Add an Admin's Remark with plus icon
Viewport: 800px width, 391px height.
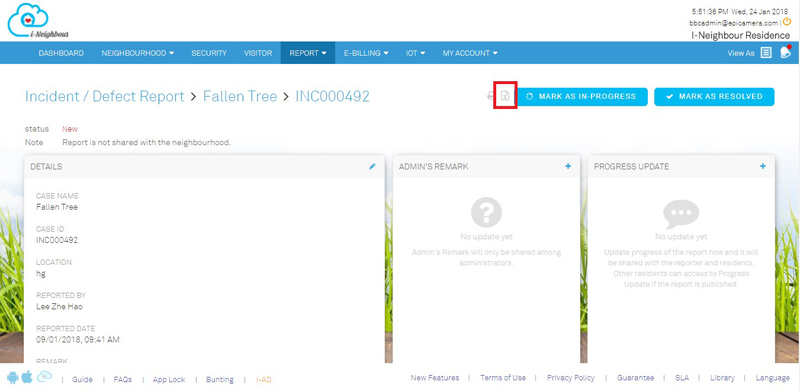(568, 166)
